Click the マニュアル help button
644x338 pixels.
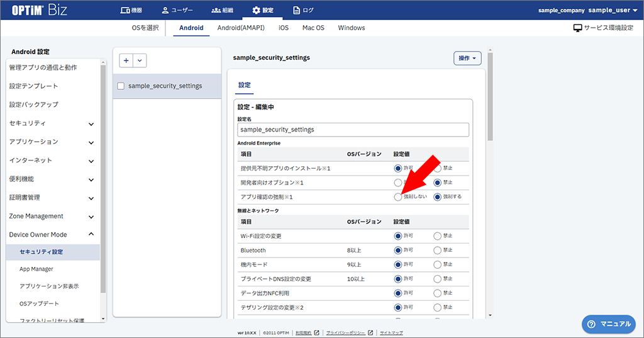[x=609, y=324]
